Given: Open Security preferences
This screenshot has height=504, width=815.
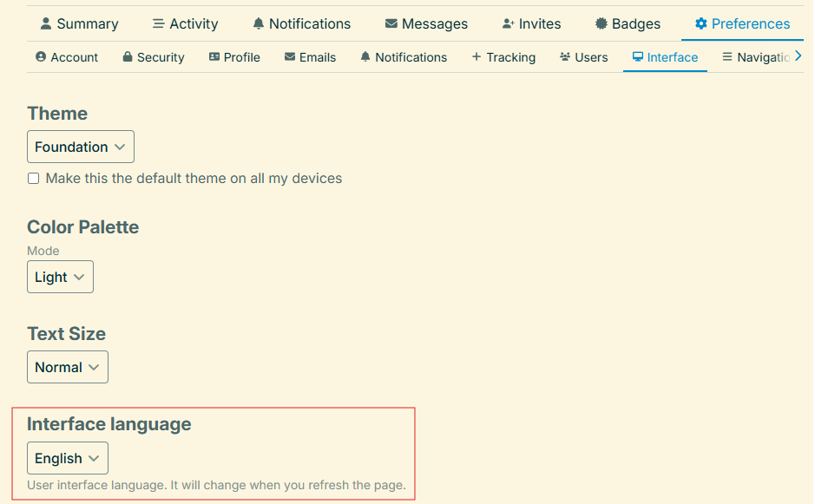Looking at the screenshot, I should click(154, 57).
